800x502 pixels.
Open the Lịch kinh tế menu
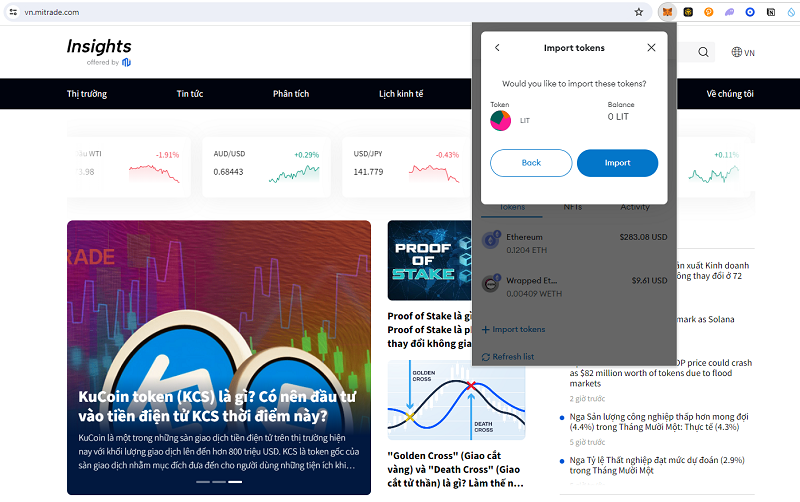(401, 94)
